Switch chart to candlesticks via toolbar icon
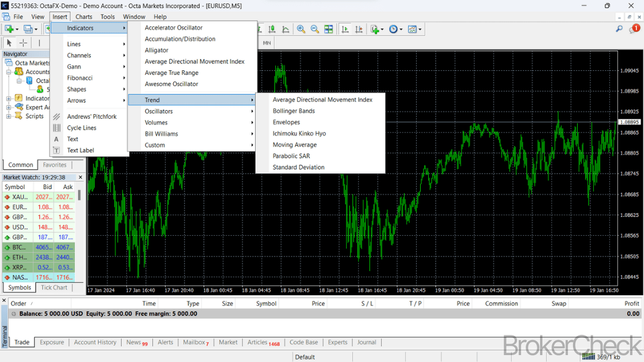The width and height of the screenshot is (644, 362). point(272,29)
